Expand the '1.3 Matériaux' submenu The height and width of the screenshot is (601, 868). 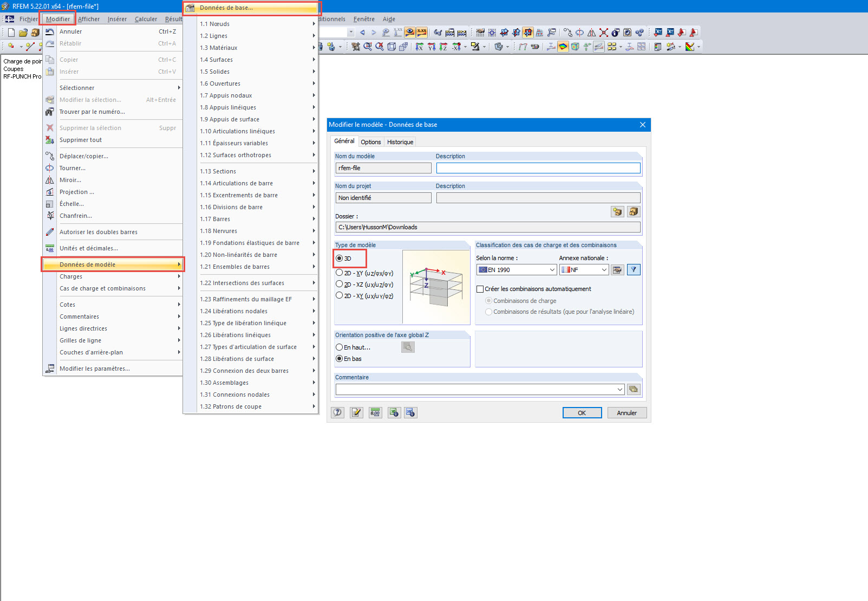coord(257,48)
